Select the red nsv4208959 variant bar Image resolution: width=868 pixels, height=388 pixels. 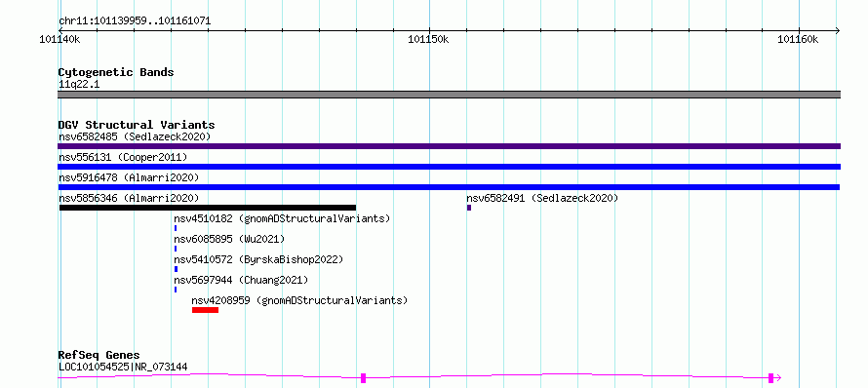click(x=206, y=310)
